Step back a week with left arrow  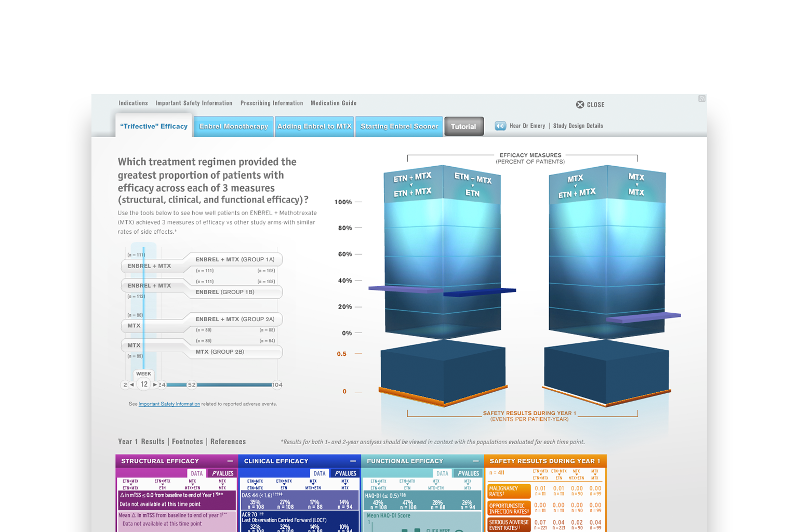tap(132, 385)
